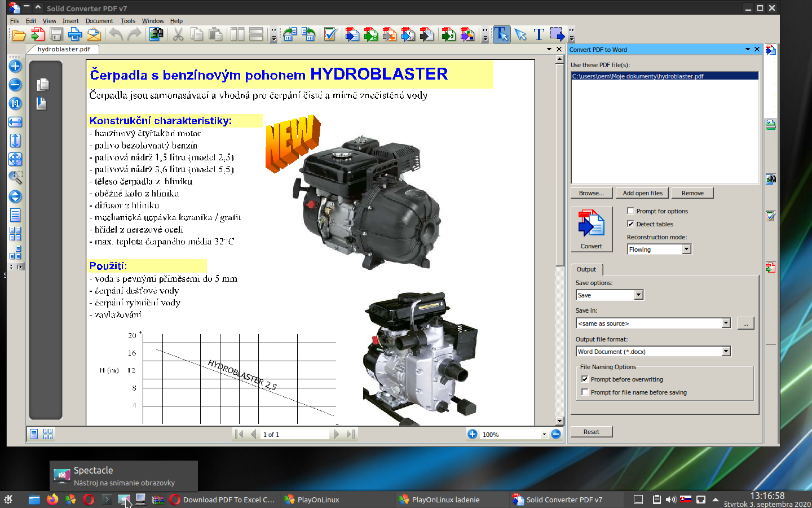Click the Redo arrow icon
The image size is (812, 508).
pyautogui.click(x=134, y=35)
